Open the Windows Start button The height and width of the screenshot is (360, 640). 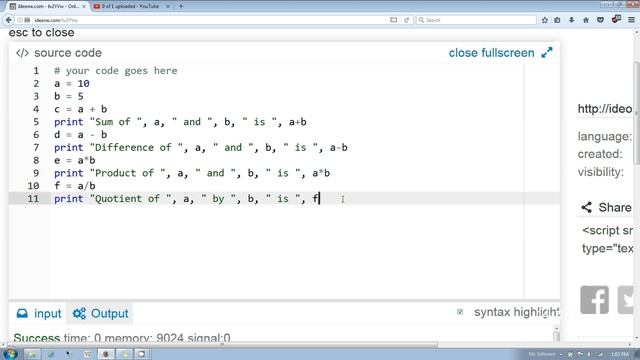point(10,353)
